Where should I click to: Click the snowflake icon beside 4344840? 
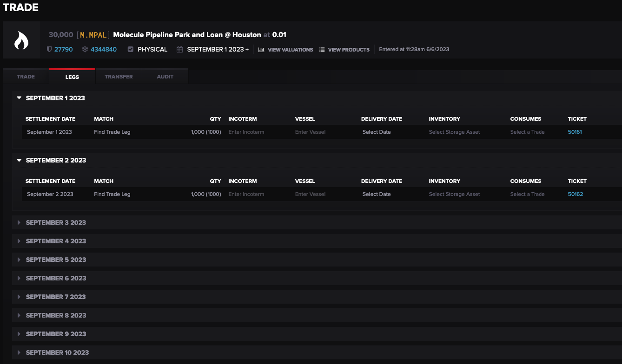click(x=85, y=49)
